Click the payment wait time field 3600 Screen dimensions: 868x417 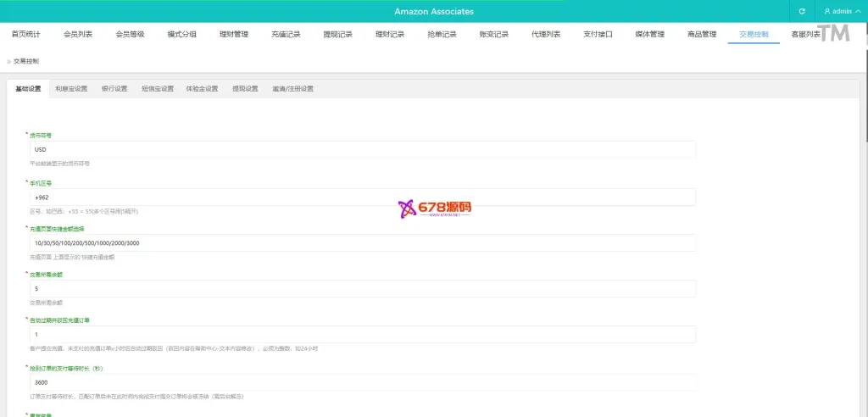pos(362,382)
